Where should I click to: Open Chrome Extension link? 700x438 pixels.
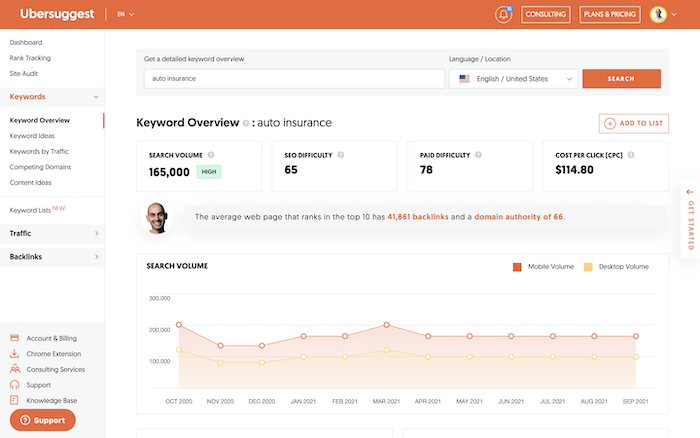pyautogui.click(x=54, y=354)
